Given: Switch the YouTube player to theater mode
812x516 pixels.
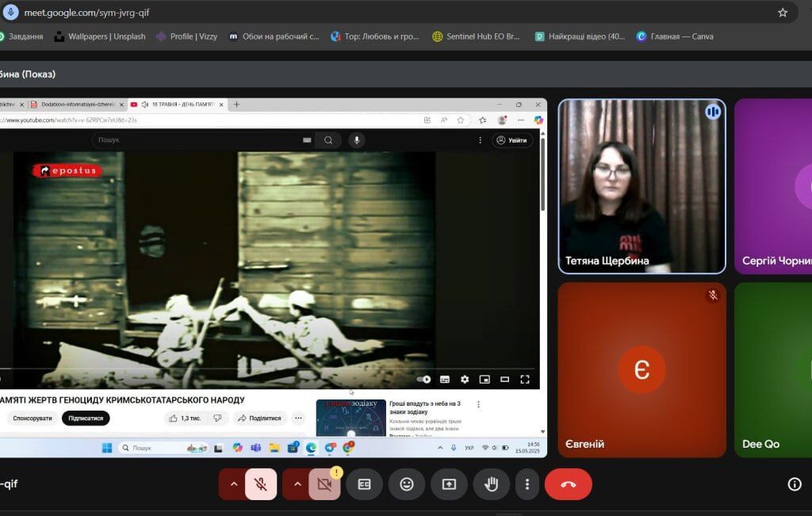Looking at the screenshot, I should 505,380.
